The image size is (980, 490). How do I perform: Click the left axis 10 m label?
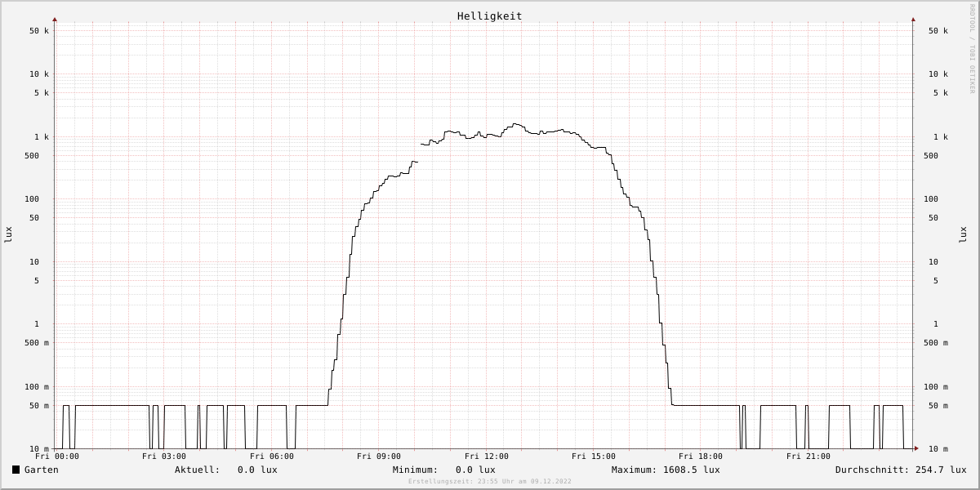pyautogui.click(x=39, y=449)
